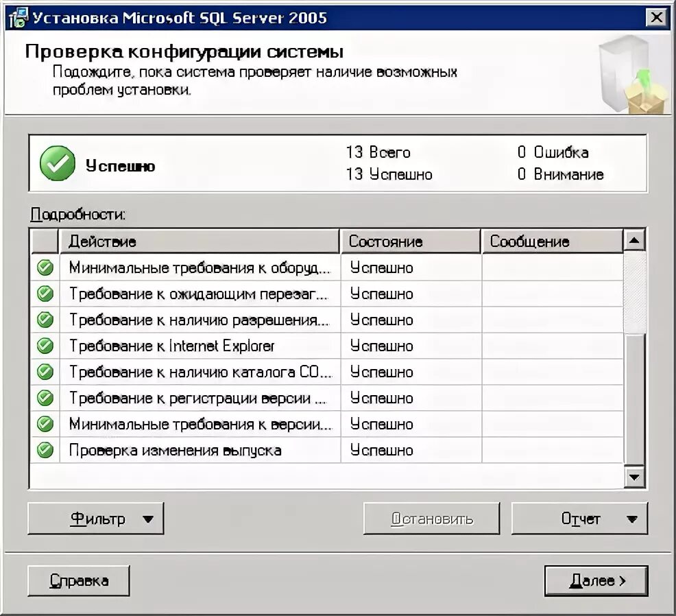This screenshot has width=676, height=616.
Task: Click the SQL Server setup title bar icon
Action: [19, 18]
